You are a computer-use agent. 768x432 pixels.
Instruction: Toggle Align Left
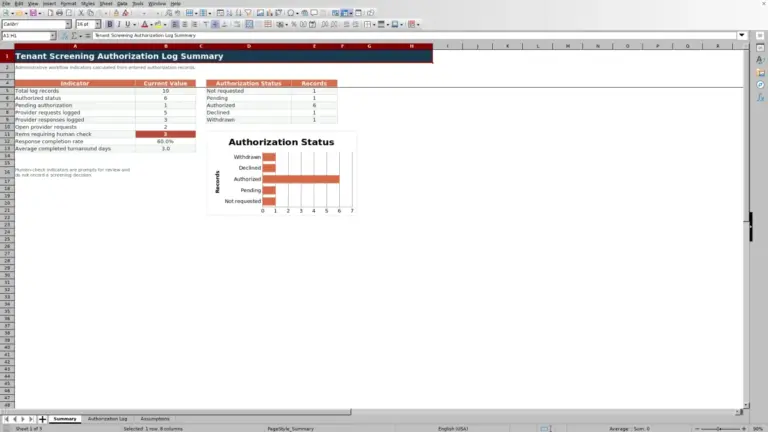click(x=175, y=24)
